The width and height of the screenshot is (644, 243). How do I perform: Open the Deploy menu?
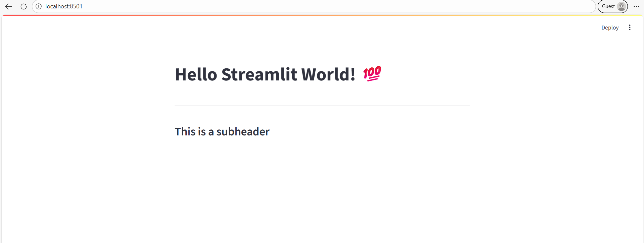(610, 27)
